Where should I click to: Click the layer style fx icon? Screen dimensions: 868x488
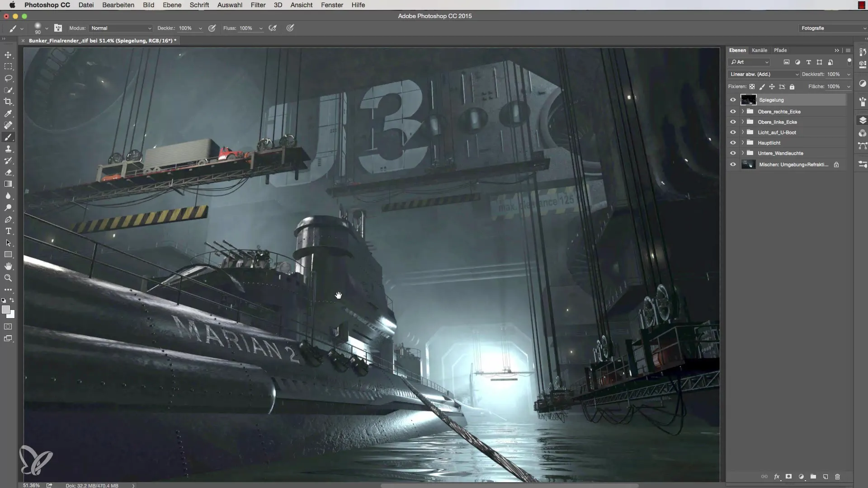pos(777,477)
